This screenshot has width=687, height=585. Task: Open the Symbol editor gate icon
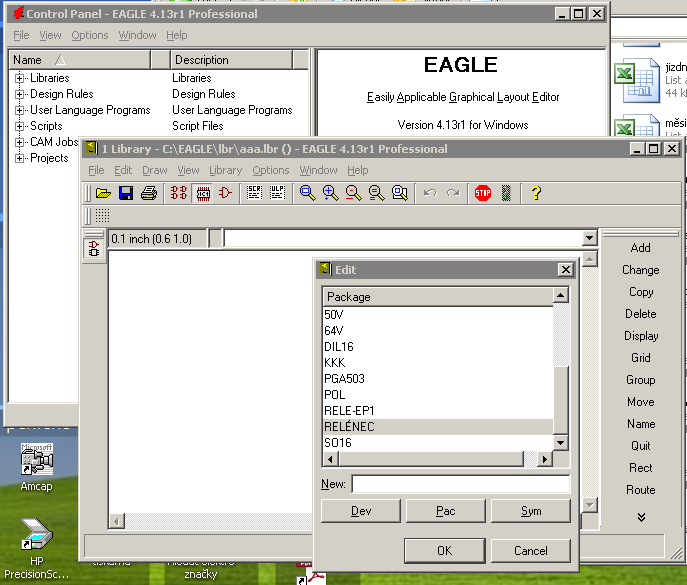225,193
